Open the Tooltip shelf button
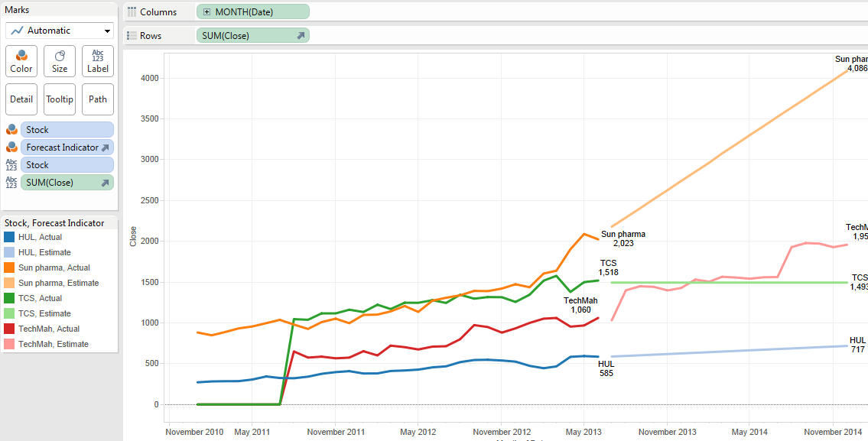The image size is (868, 441). point(59,99)
